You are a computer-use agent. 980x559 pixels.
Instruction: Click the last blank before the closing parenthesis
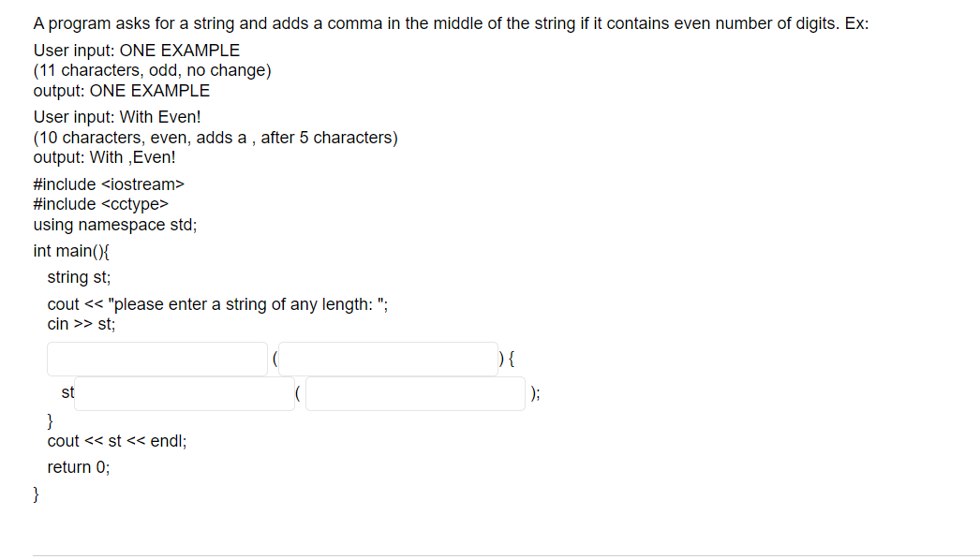coord(415,393)
